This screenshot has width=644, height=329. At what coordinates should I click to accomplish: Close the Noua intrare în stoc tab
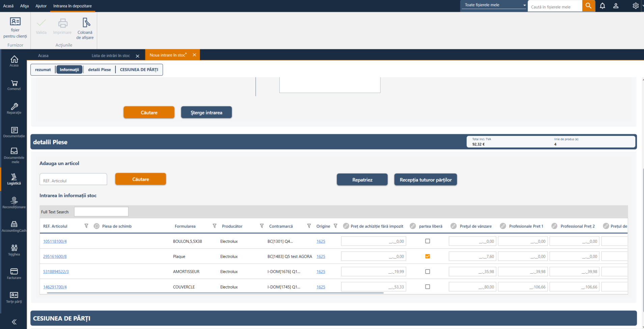(195, 55)
